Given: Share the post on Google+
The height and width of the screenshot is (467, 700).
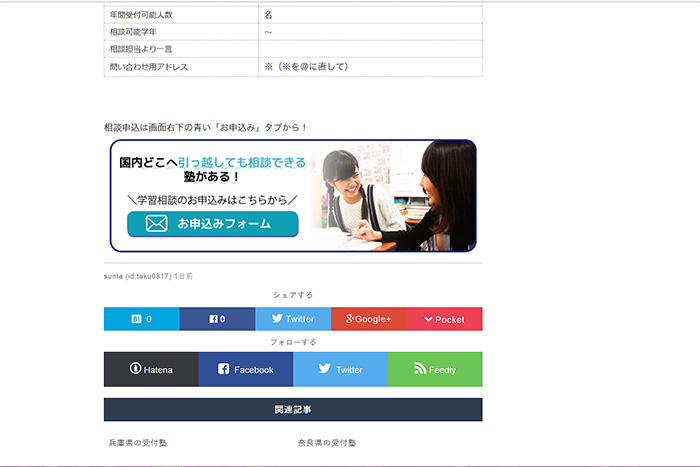Looking at the screenshot, I should click(368, 319).
